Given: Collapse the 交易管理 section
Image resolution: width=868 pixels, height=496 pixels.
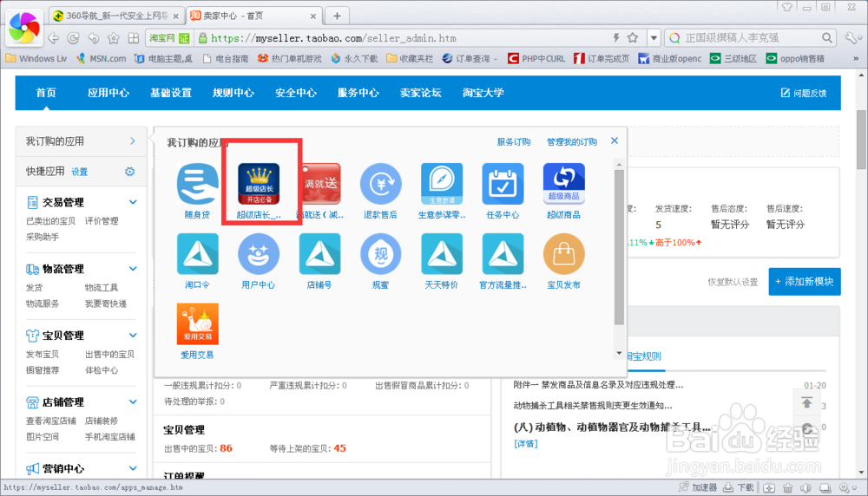Looking at the screenshot, I should [133, 202].
